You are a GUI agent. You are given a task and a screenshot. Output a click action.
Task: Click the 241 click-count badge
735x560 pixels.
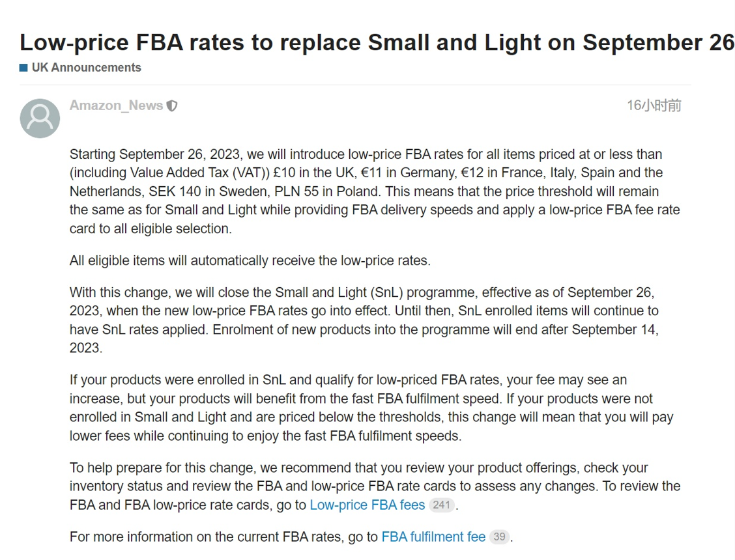(442, 505)
